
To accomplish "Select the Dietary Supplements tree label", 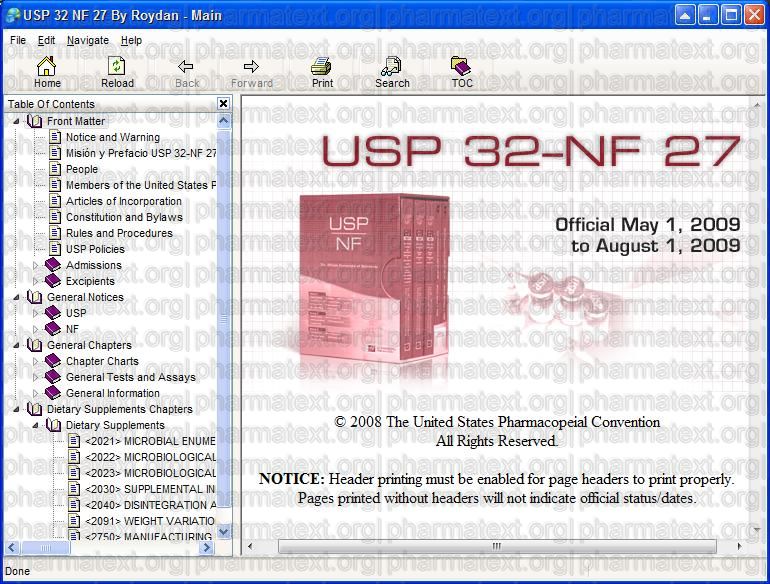I will click(x=115, y=425).
